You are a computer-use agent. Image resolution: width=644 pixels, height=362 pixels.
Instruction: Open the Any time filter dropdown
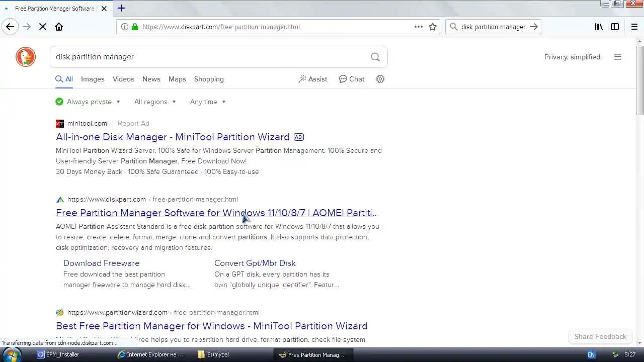208,102
